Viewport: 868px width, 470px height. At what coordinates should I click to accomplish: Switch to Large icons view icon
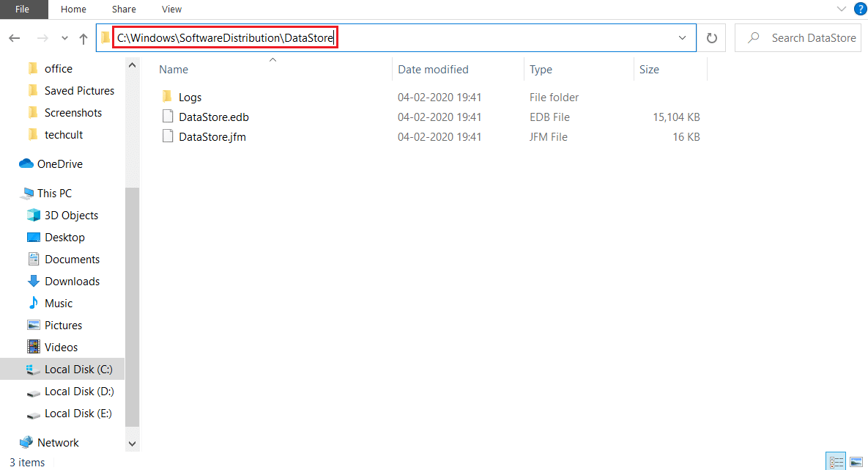coord(856,461)
